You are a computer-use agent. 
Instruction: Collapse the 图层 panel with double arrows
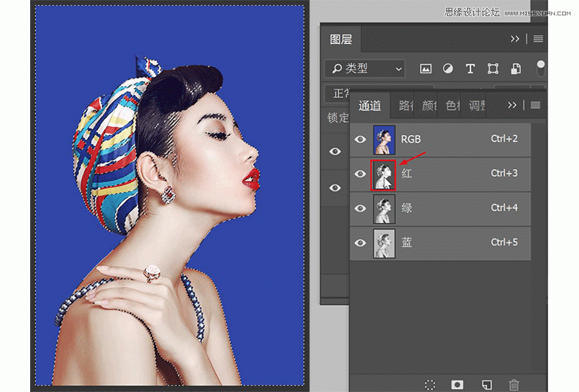[515, 39]
